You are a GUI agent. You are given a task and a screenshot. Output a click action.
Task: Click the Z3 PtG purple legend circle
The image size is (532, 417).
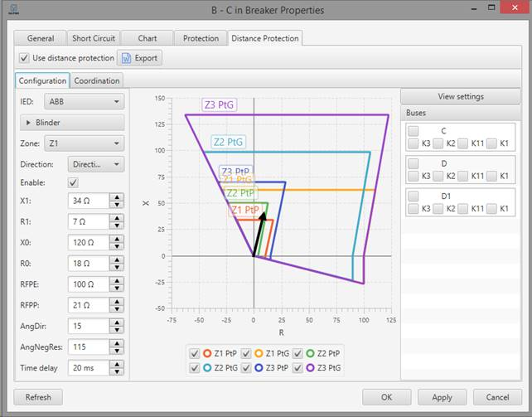[x=310, y=367]
